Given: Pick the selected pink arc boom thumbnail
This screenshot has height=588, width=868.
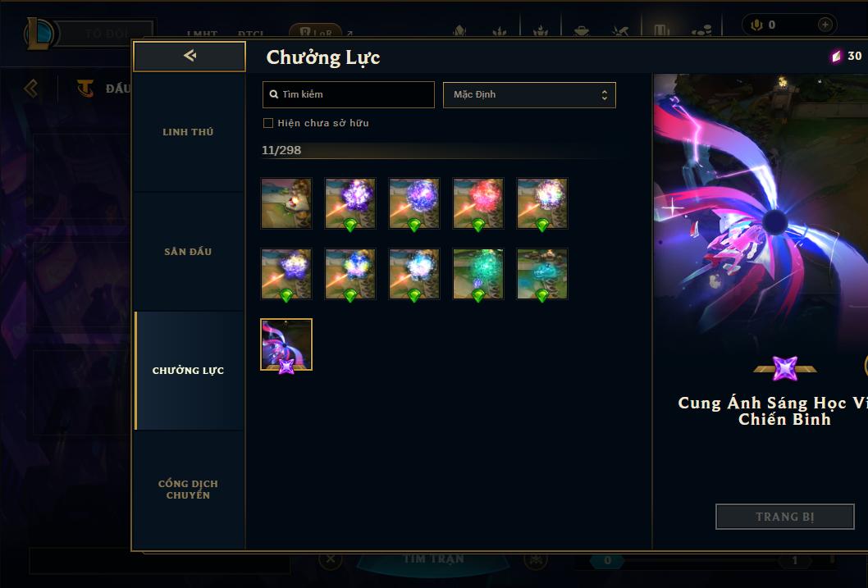Looking at the screenshot, I should pyautogui.click(x=286, y=344).
